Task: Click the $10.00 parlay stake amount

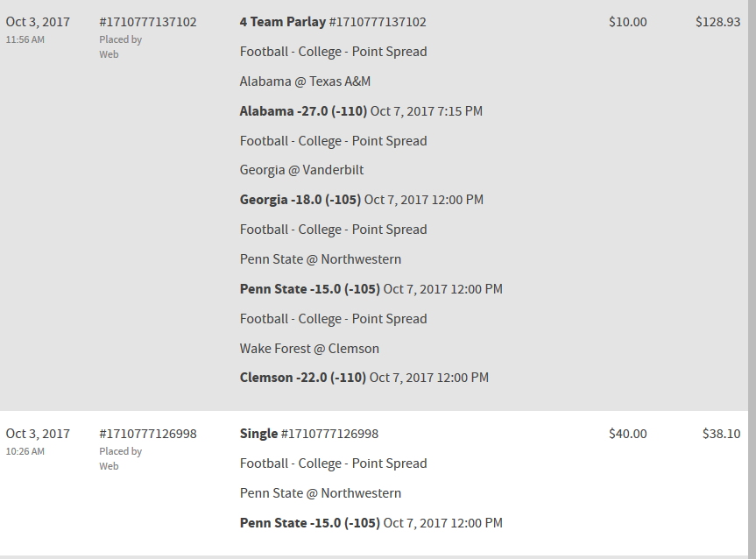Action: tap(627, 22)
